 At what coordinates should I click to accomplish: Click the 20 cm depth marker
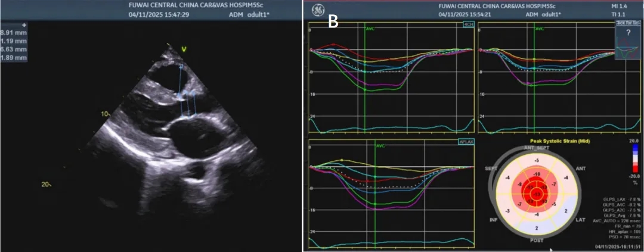tap(47, 184)
